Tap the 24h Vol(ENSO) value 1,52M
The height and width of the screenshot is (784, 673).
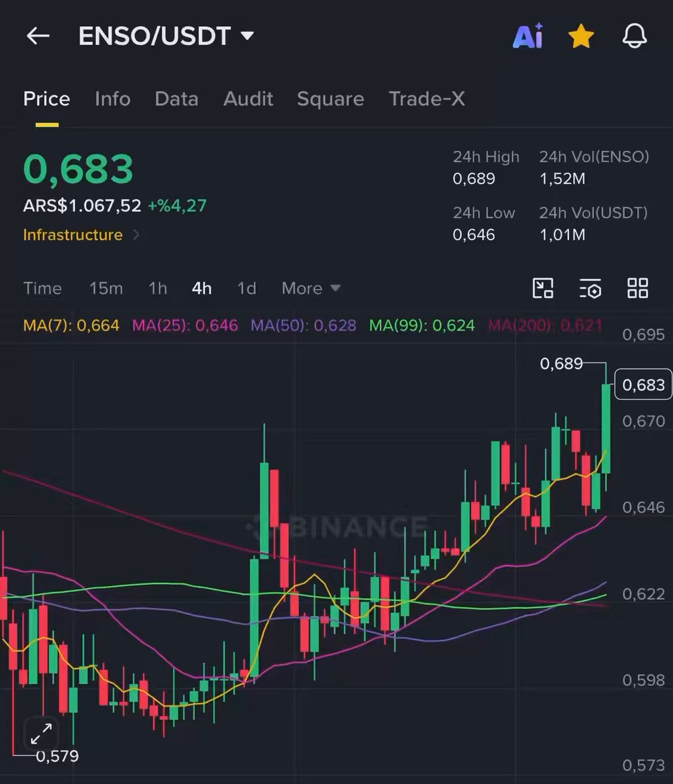562,178
